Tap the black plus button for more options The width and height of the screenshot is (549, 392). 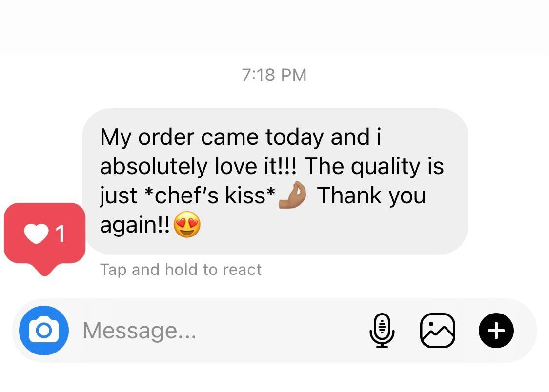(496, 330)
